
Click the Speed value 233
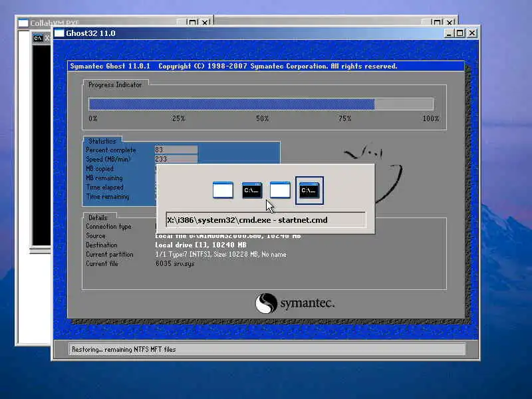point(176,159)
